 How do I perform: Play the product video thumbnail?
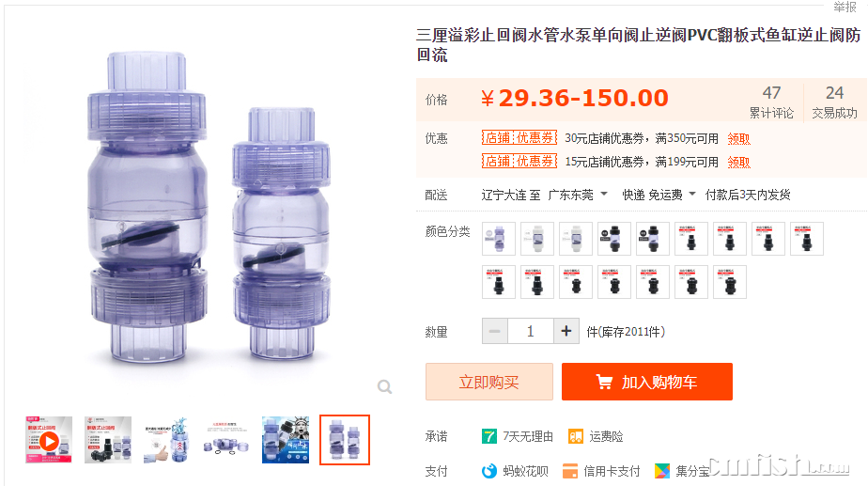pos(49,440)
